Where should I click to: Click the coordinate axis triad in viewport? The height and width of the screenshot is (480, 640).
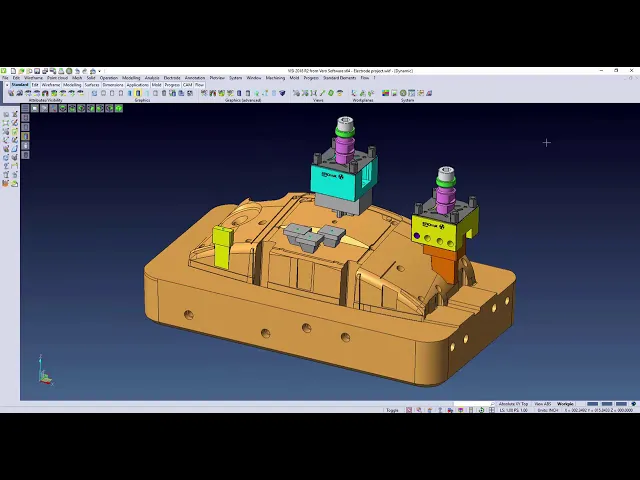(x=45, y=371)
